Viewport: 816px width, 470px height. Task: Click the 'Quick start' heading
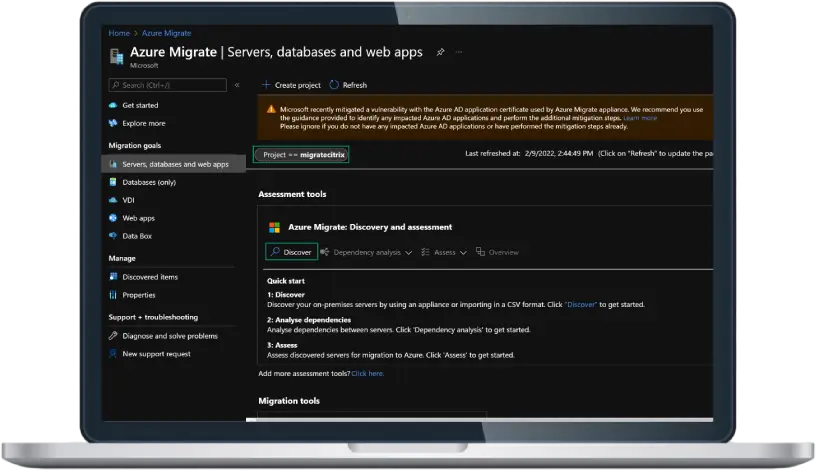pos(286,281)
